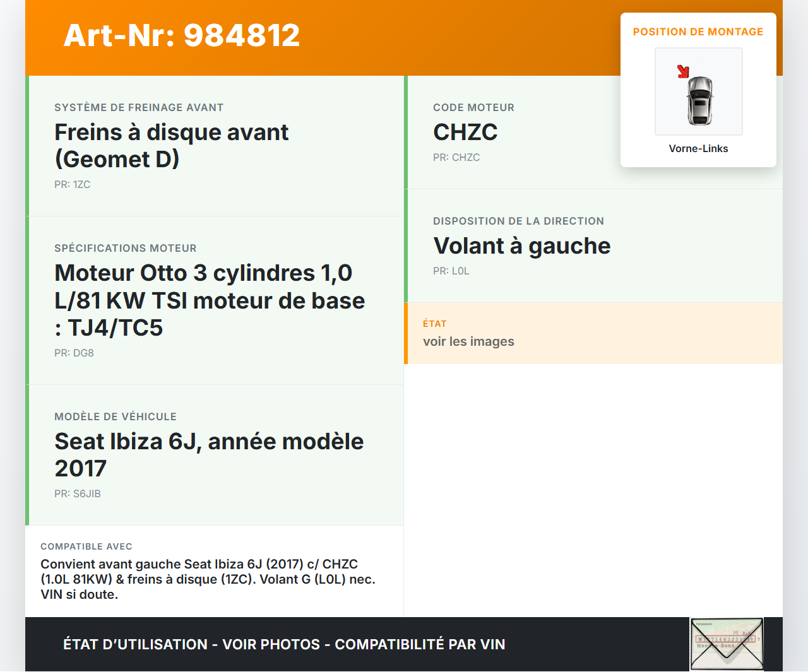The image size is (808, 672).
Task: Select the ÉTAT section header
Action: click(434, 324)
